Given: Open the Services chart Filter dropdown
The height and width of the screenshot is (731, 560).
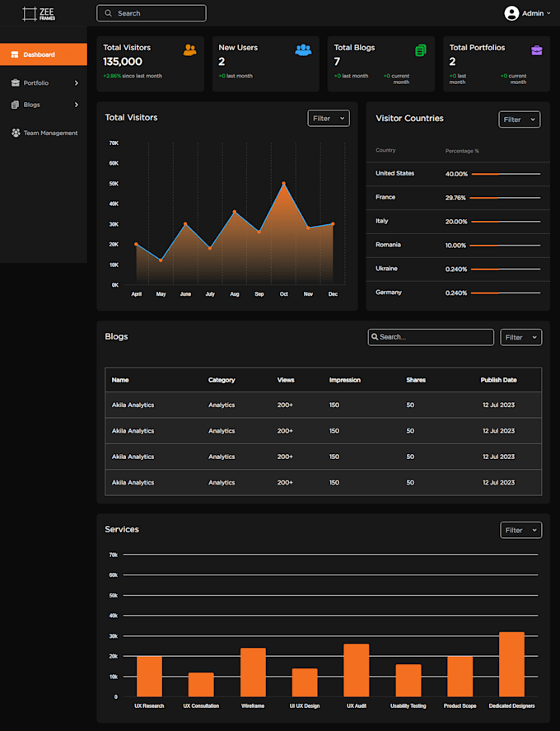Looking at the screenshot, I should (x=520, y=530).
